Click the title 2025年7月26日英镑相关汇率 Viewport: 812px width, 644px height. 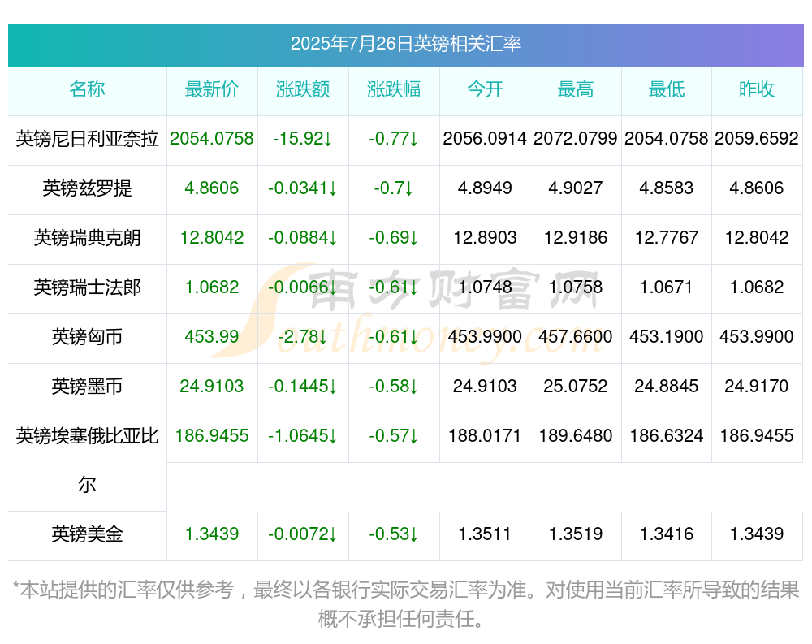pos(405,44)
